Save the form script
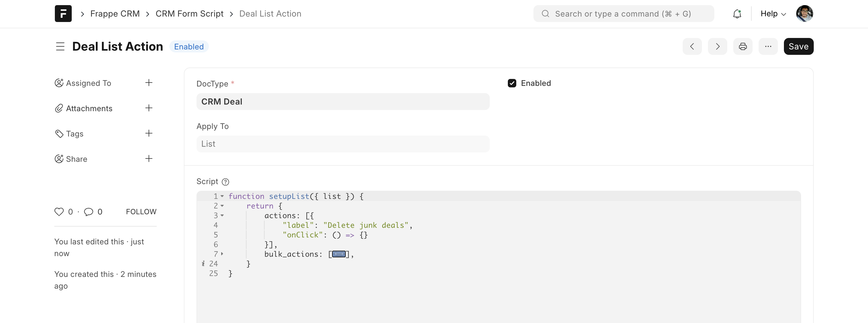Viewport: 868px width, 323px height. [x=798, y=46]
